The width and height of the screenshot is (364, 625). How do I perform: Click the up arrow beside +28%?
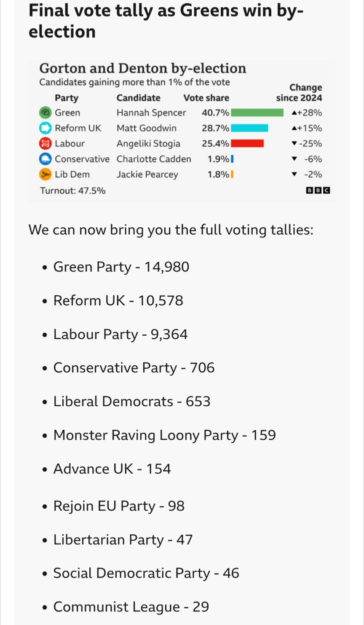(294, 113)
